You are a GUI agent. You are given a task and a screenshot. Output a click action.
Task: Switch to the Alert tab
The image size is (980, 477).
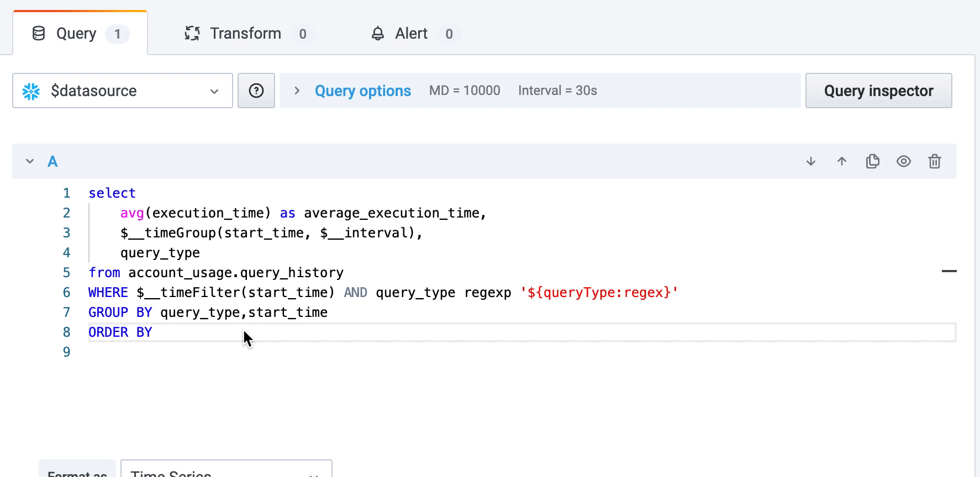(x=411, y=34)
